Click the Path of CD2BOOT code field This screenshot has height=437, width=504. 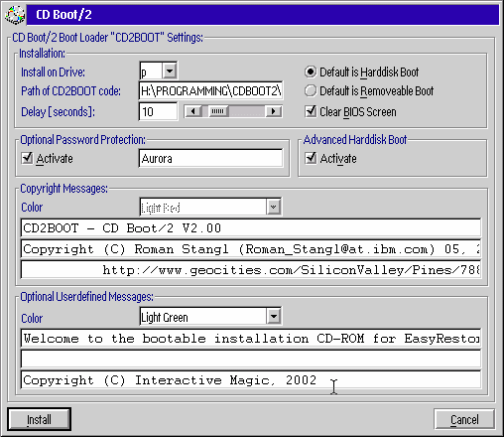coord(210,90)
